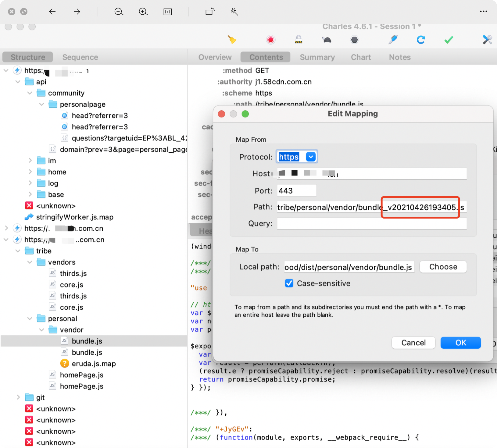Viewport: 497px width, 448px height.
Task: Toggle SSL proxying lock icon
Action: click(x=299, y=39)
